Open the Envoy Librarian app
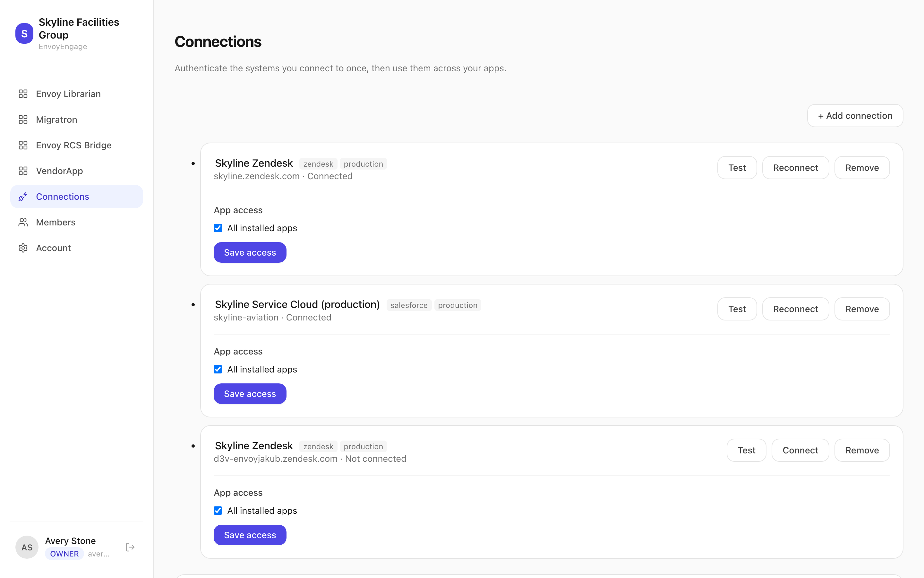 click(x=77, y=94)
